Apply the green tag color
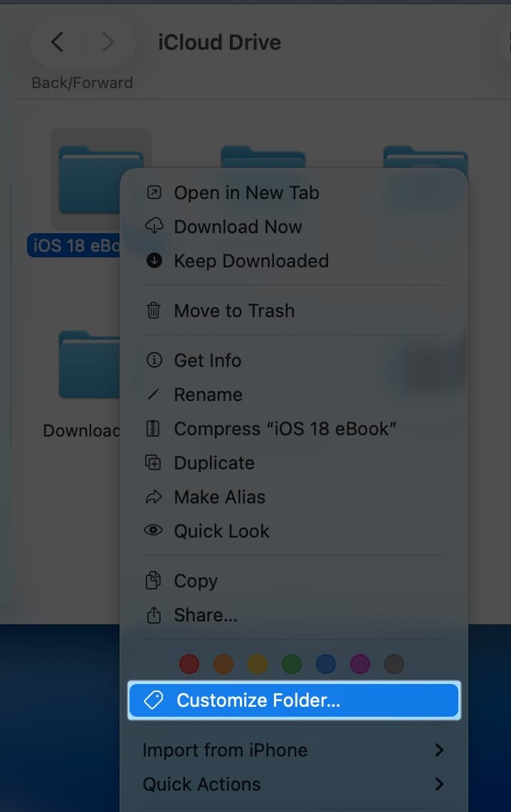 point(292,664)
